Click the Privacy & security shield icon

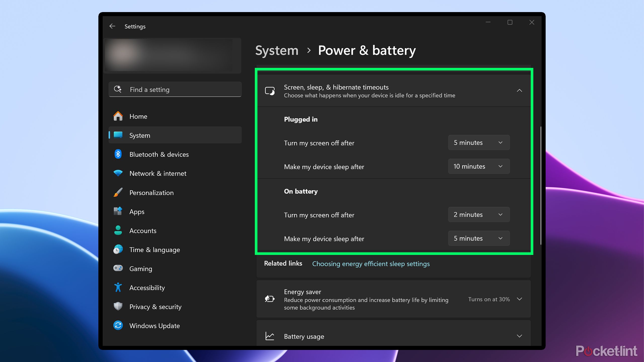point(118,306)
